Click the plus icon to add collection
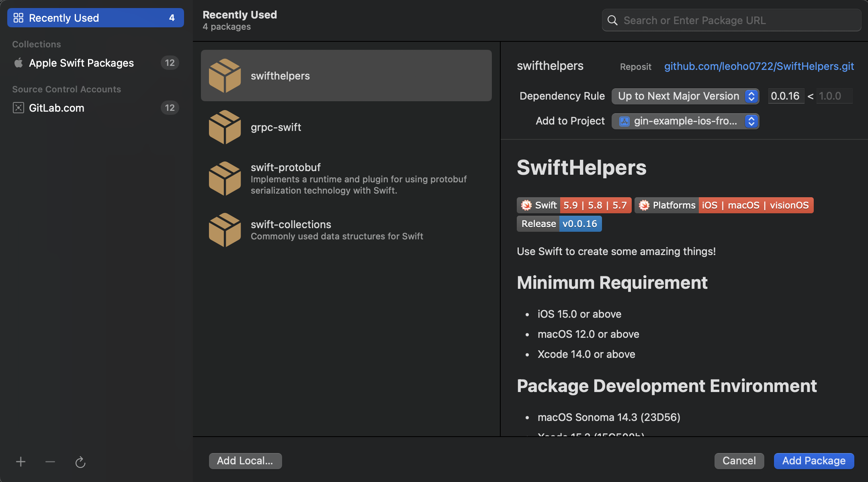The width and height of the screenshot is (868, 482). click(21, 462)
